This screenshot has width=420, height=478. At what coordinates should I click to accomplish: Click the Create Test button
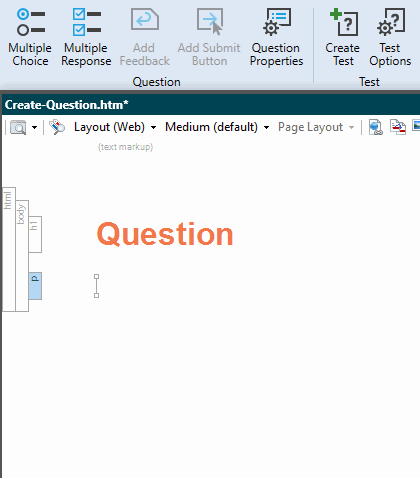[x=343, y=37]
